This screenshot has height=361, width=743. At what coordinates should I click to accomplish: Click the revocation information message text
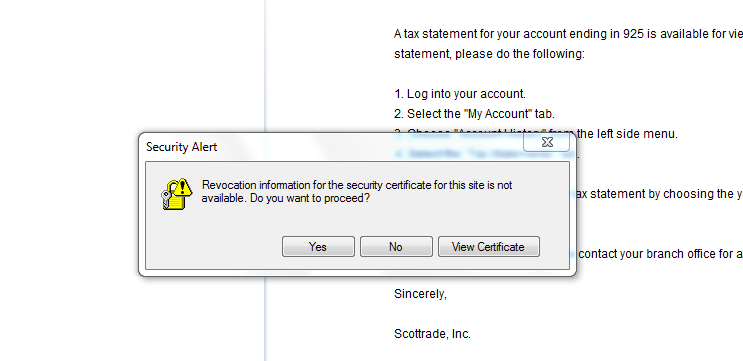point(357,191)
